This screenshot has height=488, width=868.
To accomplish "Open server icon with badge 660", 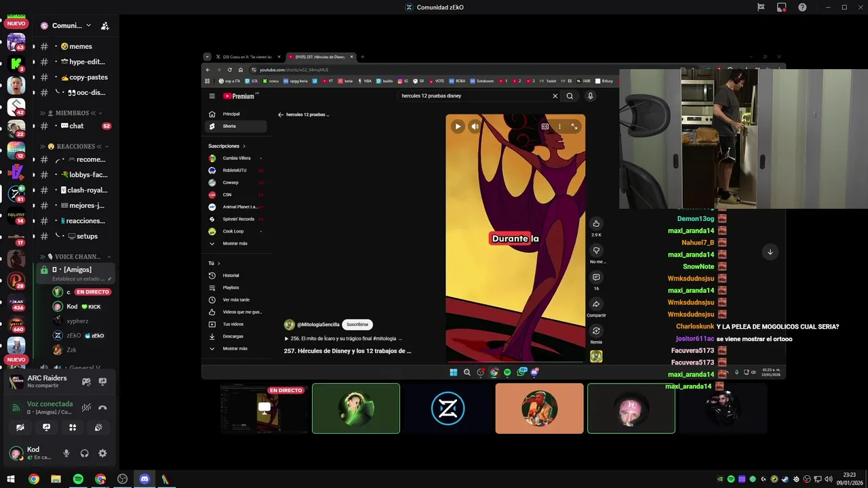I will (16, 324).
